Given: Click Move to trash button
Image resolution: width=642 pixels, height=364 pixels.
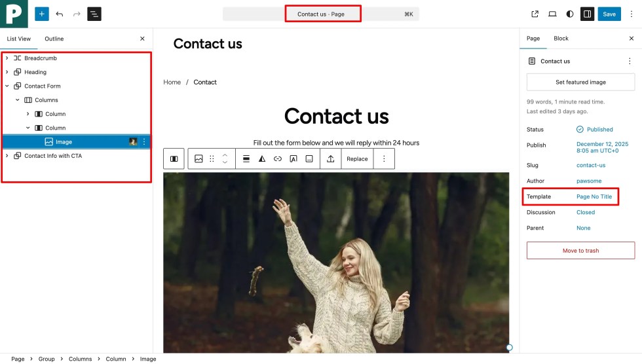Looking at the screenshot, I should 580,251.
